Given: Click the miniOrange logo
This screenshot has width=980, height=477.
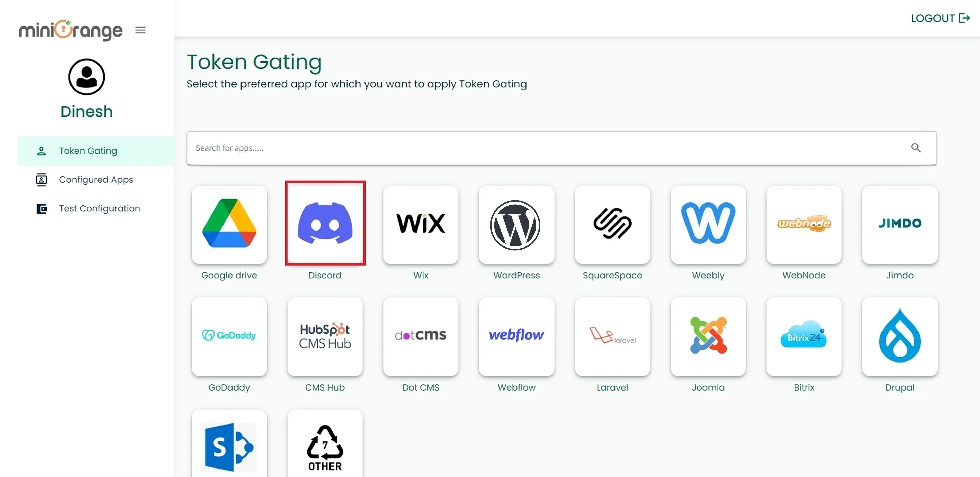Looking at the screenshot, I should click(71, 30).
